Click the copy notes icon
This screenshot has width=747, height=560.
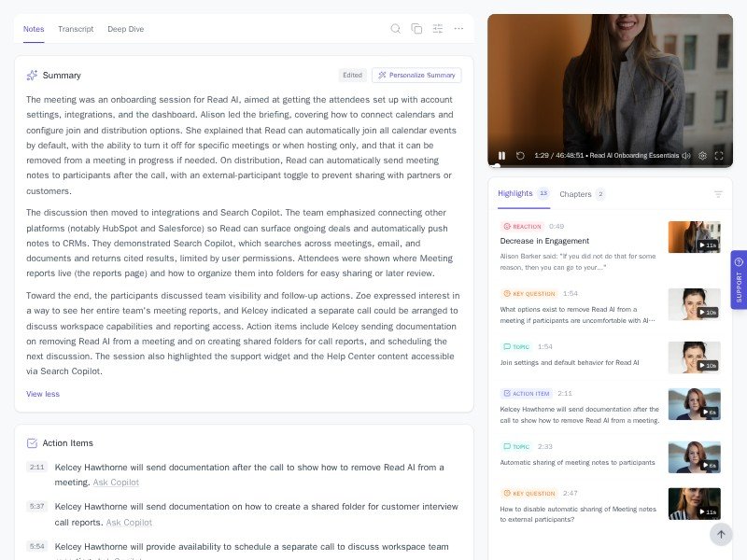point(416,29)
